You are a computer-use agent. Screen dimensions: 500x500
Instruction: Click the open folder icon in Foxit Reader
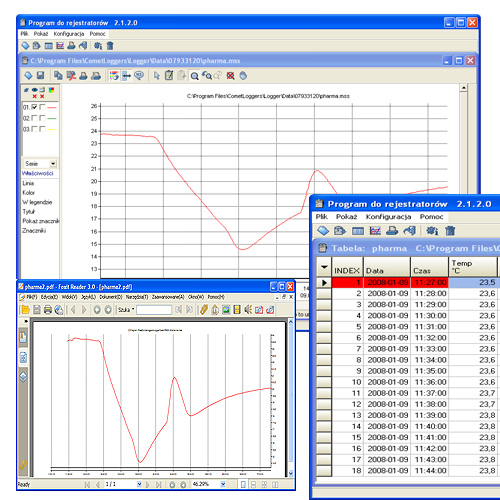point(25,310)
